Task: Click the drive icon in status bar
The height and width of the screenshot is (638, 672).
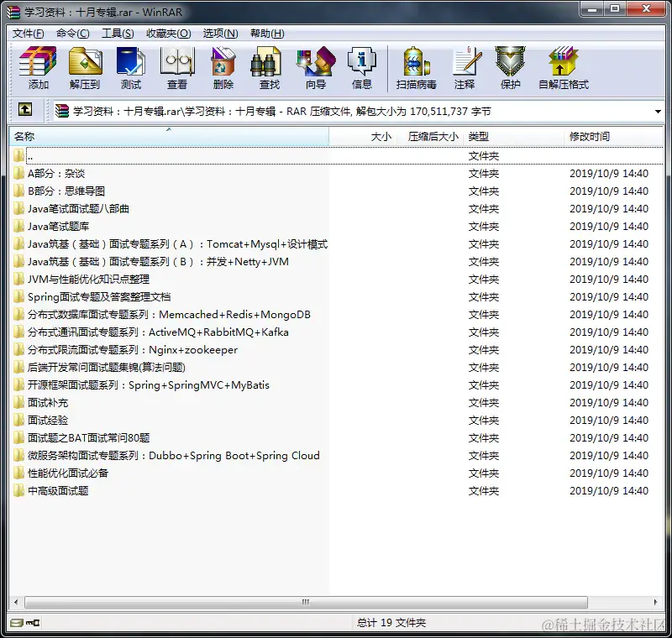Action: point(17,623)
